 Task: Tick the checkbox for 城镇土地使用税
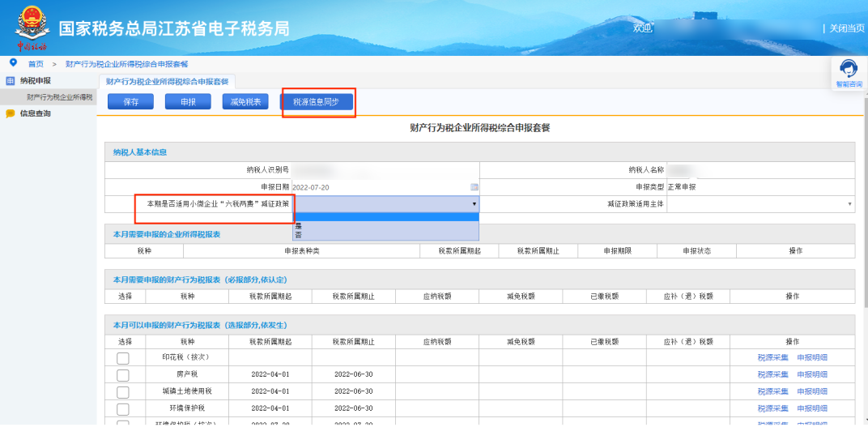click(123, 393)
